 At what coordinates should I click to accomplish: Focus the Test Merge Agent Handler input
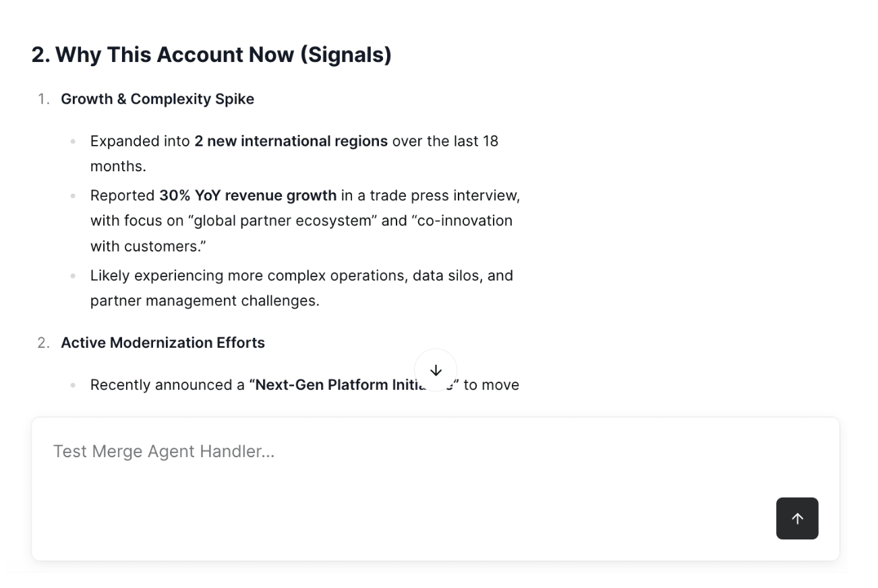405,451
